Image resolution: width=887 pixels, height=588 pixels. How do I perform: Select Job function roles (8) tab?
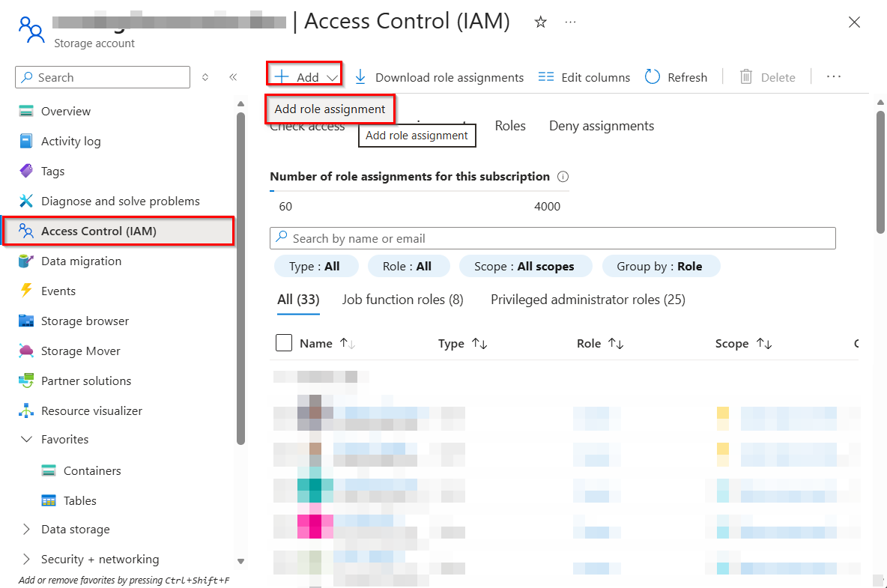click(x=403, y=300)
